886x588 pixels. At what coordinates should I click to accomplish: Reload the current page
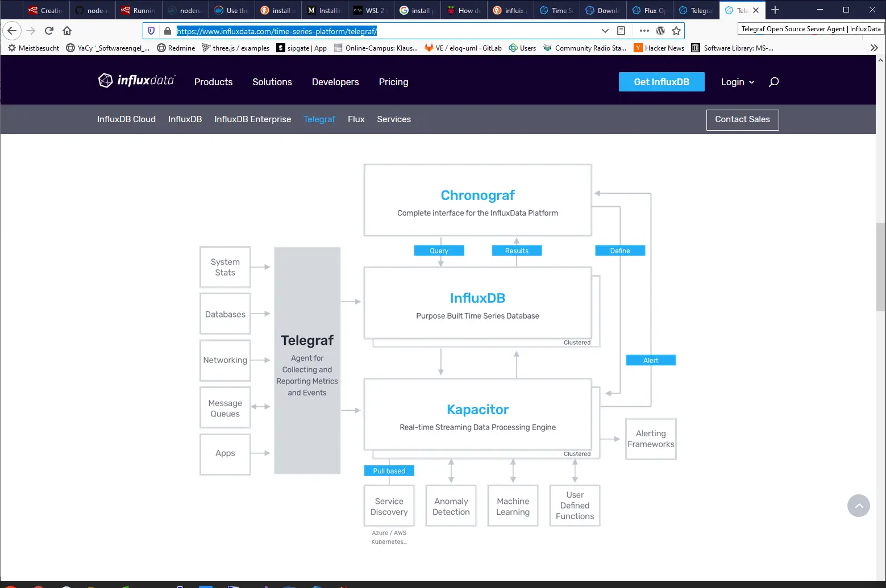(49, 31)
